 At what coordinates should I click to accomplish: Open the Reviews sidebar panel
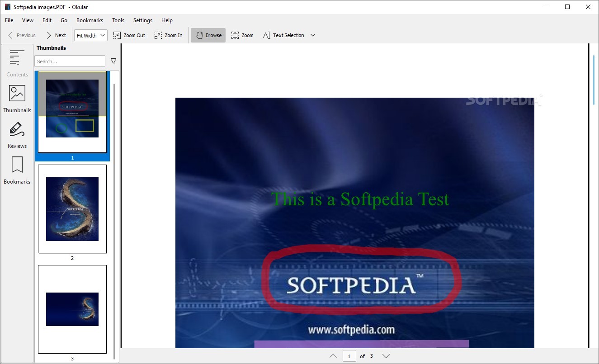[x=17, y=134]
